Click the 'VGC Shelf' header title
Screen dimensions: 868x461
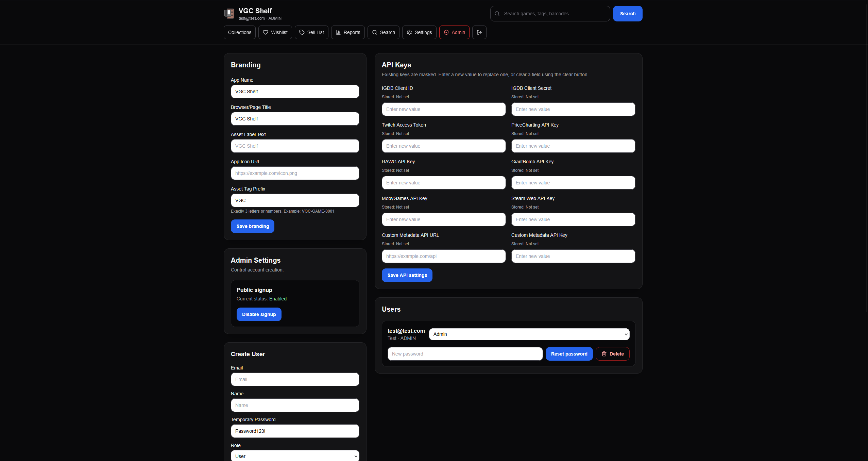pos(255,11)
